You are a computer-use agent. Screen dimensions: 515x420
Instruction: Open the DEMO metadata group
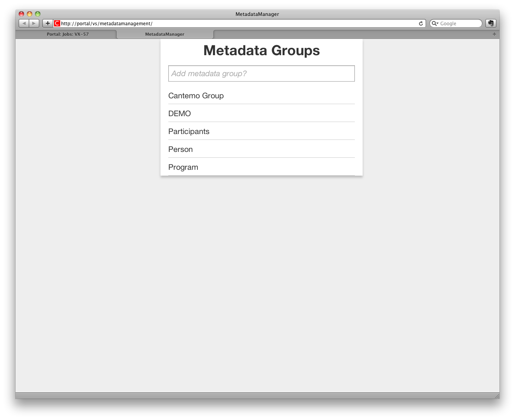tap(262, 113)
